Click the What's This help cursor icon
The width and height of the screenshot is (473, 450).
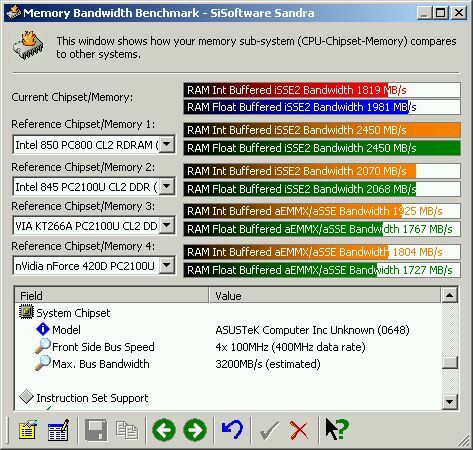click(337, 429)
